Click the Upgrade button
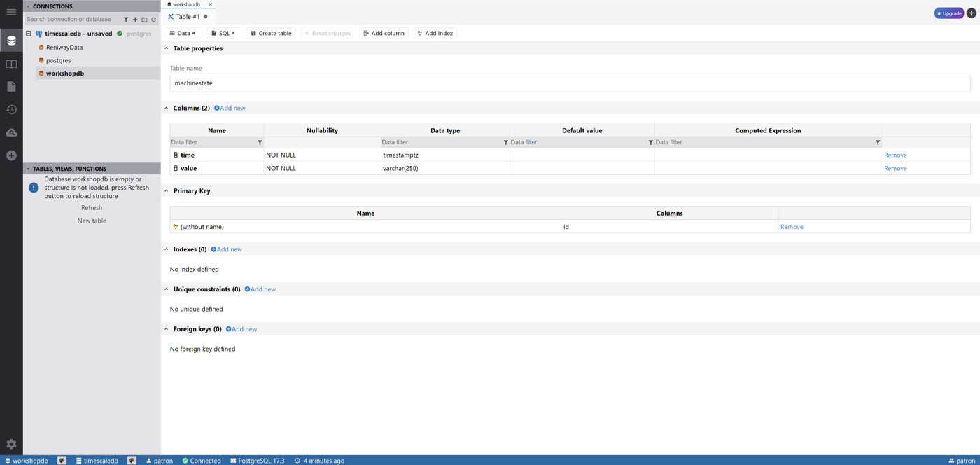The width and height of the screenshot is (980, 465). [948, 13]
